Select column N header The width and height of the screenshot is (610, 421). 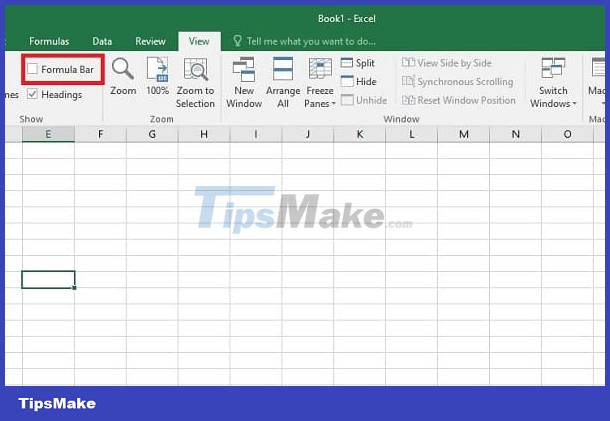[x=515, y=134]
